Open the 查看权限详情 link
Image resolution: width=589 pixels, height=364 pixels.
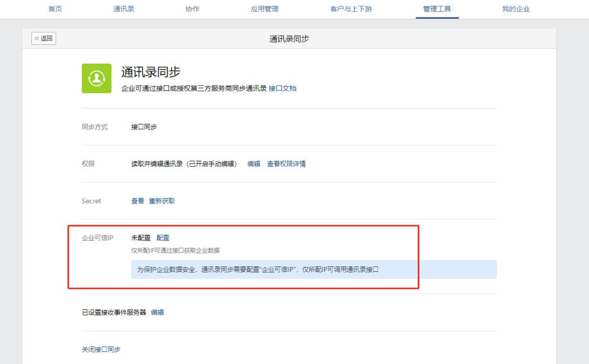(286, 164)
